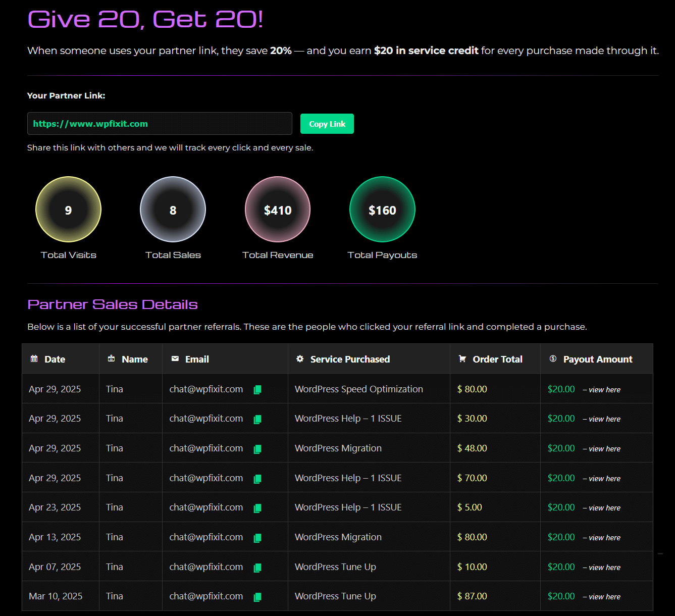The width and height of the screenshot is (675, 616).
Task: Select the Total Revenue circle showing $410
Action: pos(278,210)
